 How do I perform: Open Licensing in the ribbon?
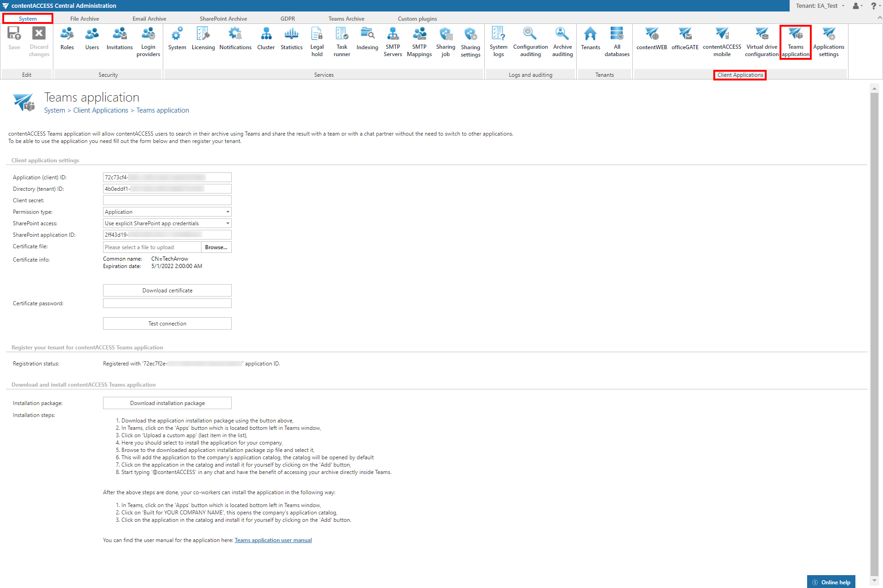203,39
